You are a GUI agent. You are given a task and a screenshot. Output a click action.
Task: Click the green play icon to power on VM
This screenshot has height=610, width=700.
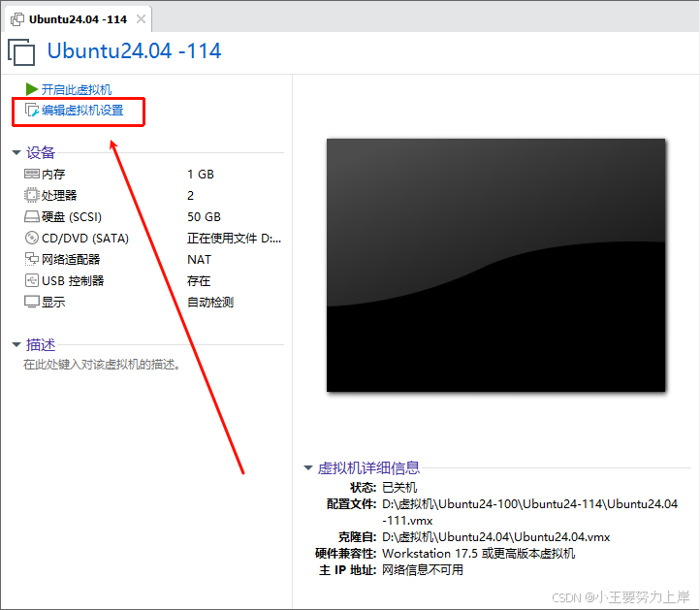coord(31,89)
